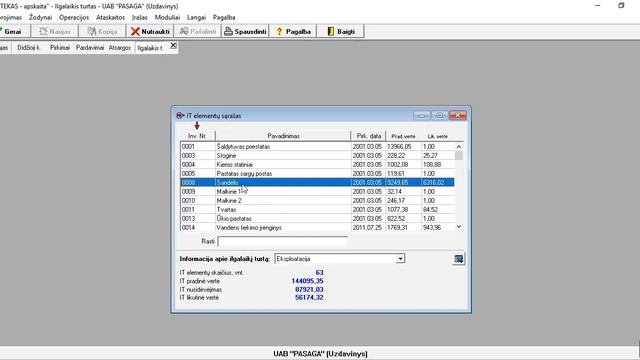This screenshot has width=640, height=360.
Task: Click the IT nusidėvėjimas value 87921,03
Action: [x=309, y=289]
